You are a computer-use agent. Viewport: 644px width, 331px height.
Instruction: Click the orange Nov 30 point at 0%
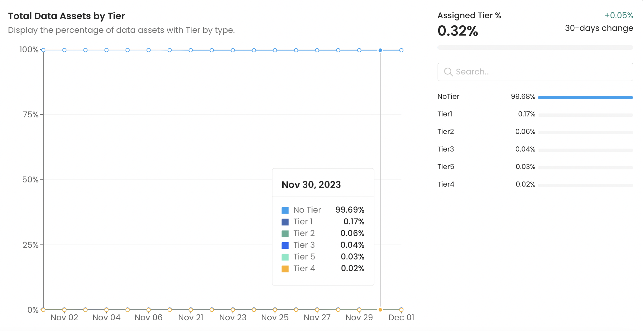click(x=380, y=310)
